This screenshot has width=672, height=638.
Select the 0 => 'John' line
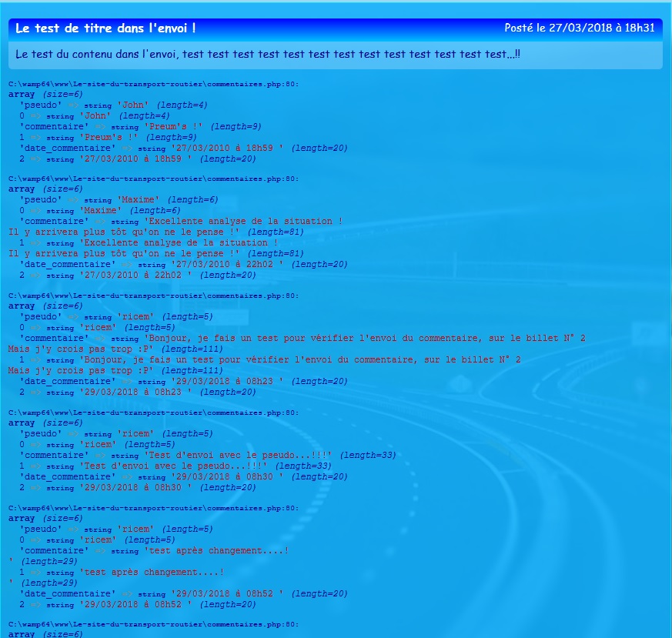(94, 115)
